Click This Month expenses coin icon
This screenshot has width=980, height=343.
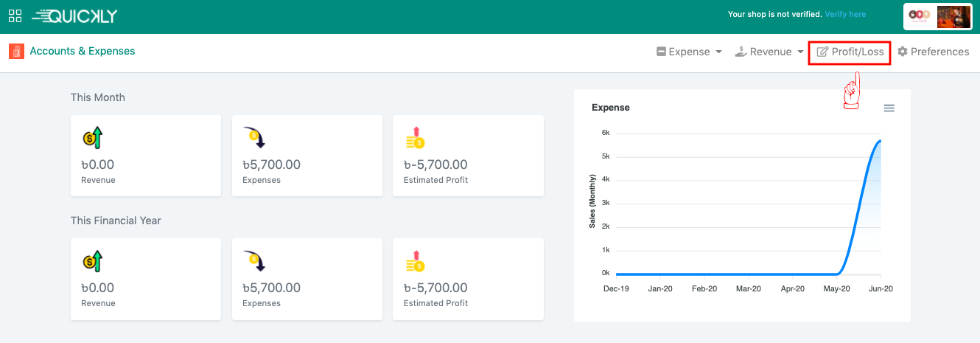[x=253, y=138]
